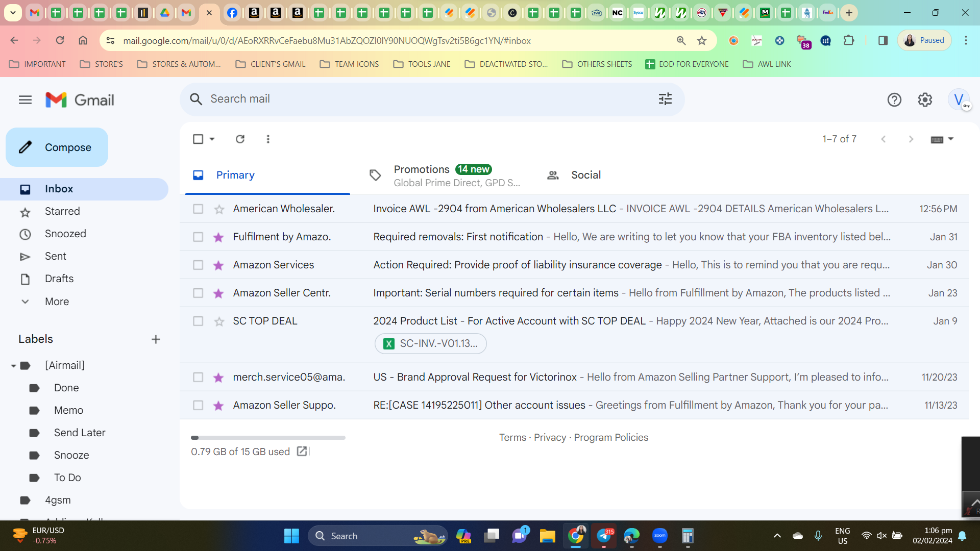Image resolution: width=980 pixels, height=551 pixels.
Task: Open Telegram from the taskbar
Action: 604,536
